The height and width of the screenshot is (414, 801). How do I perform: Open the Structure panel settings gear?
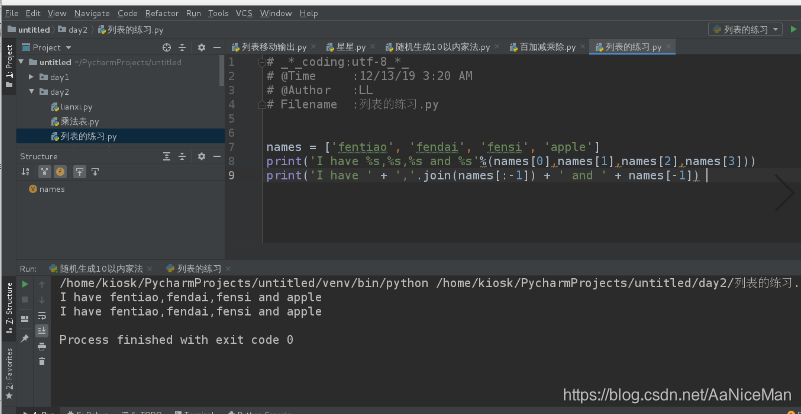(201, 156)
